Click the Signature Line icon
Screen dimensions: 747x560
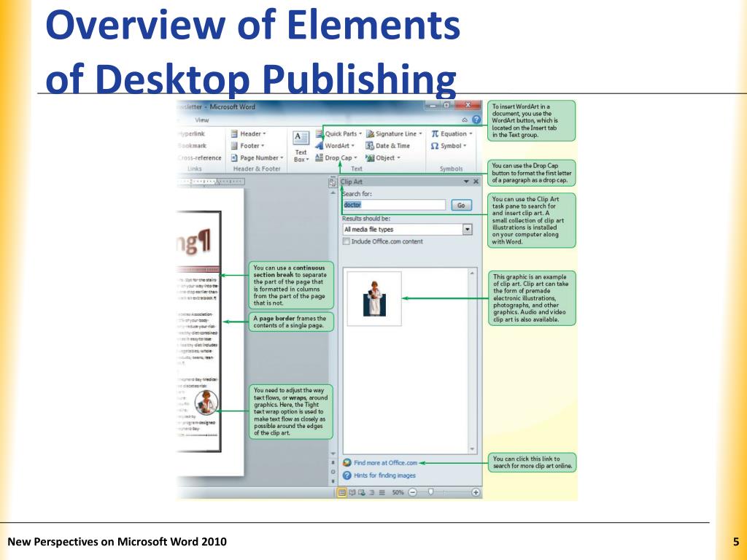pos(370,134)
